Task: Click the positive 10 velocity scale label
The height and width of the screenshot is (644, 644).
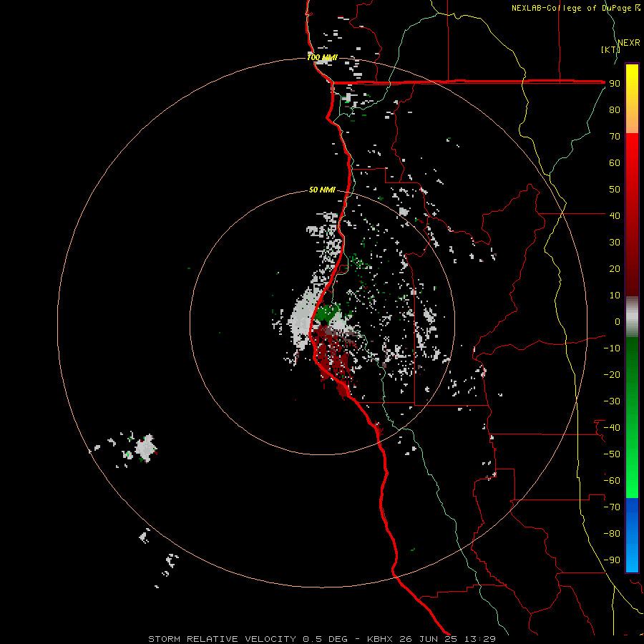Action: point(615,296)
